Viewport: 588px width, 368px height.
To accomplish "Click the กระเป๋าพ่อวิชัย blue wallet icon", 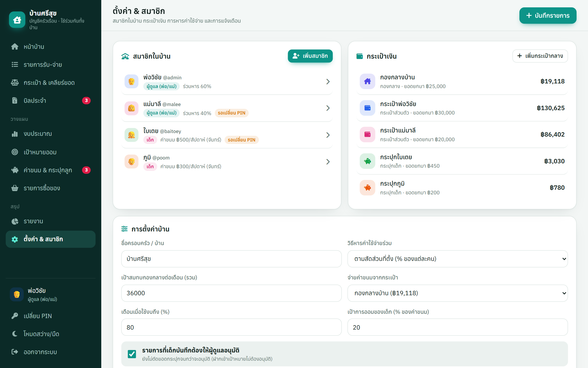I will [367, 108].
